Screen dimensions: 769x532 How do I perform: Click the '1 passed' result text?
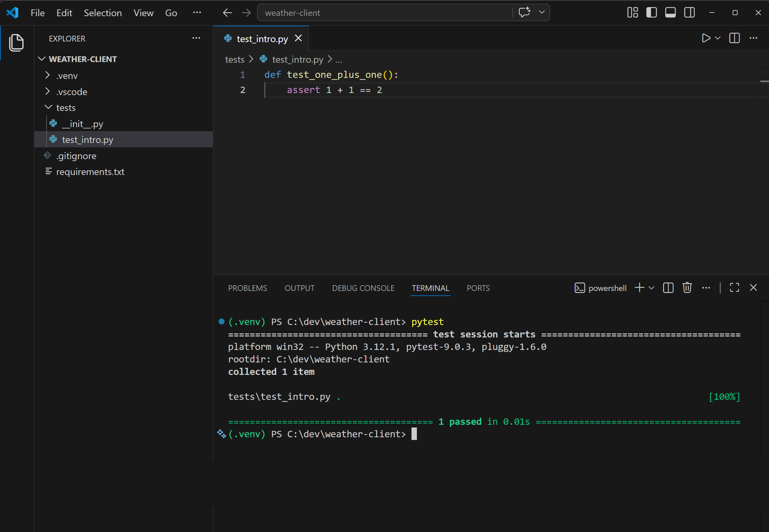460,422
